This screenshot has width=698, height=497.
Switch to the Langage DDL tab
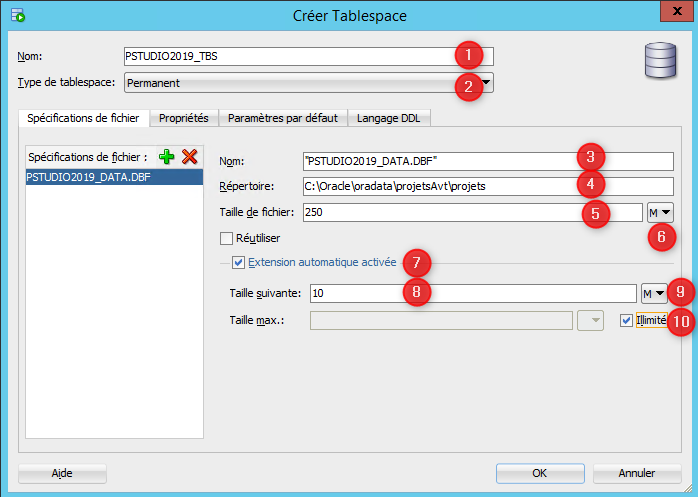389,118
